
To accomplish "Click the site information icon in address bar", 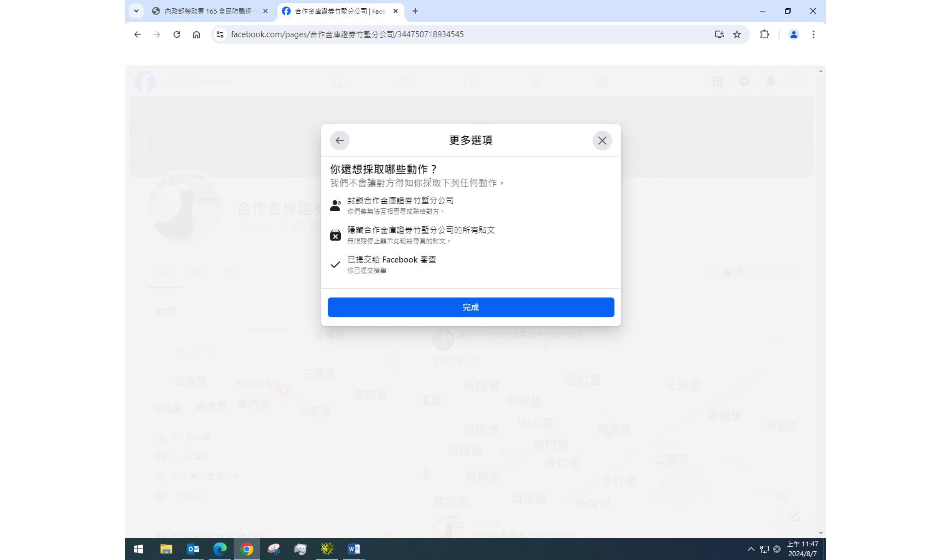I will tap(220, 34).
